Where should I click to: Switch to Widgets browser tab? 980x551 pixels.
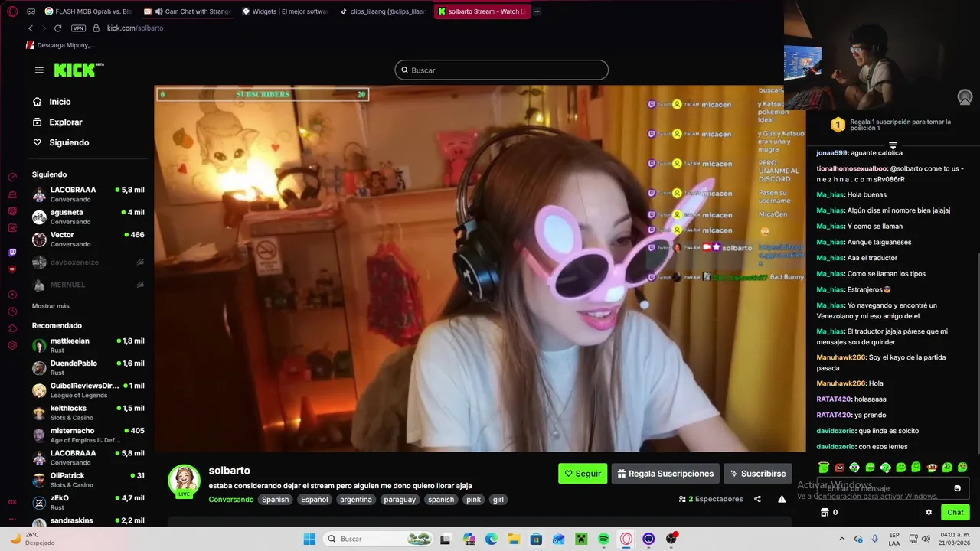pos(286,11)
